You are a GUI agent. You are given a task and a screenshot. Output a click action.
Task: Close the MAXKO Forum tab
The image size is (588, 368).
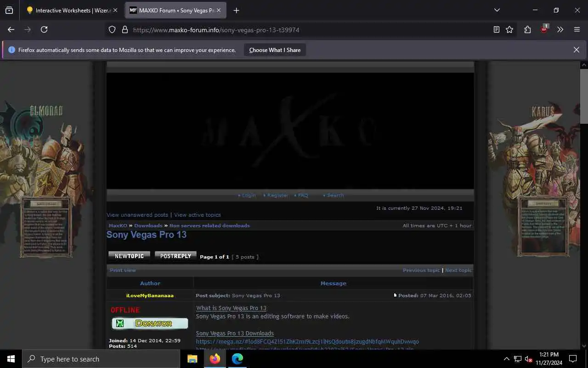(218, 10)
